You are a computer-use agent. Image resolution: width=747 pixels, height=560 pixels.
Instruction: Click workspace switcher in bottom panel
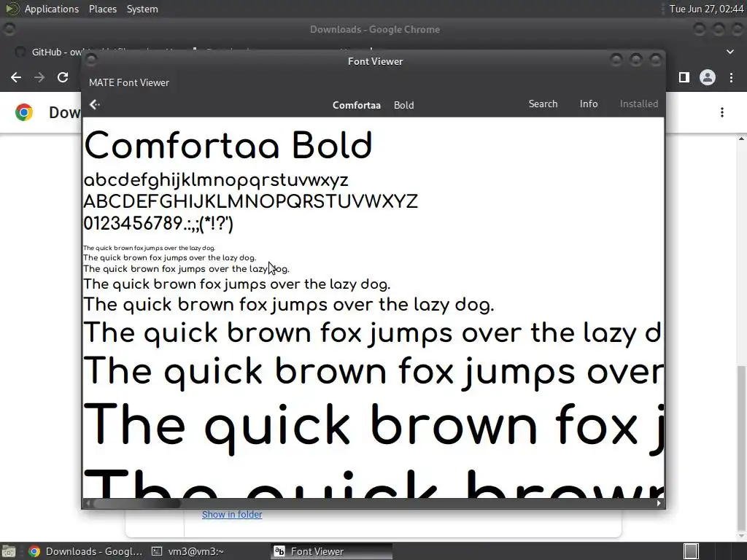click(691, 551)
